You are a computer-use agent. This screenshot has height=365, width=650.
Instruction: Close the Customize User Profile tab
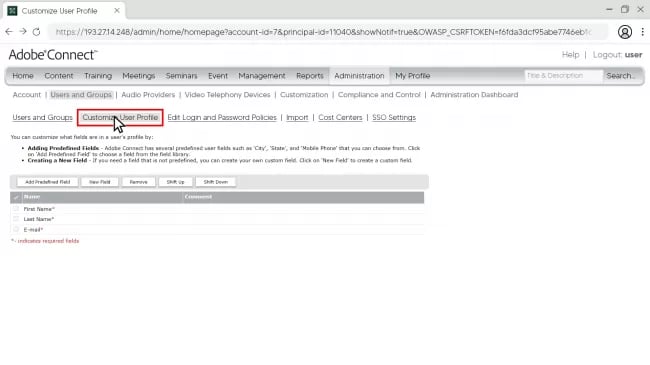click(117, 11)
